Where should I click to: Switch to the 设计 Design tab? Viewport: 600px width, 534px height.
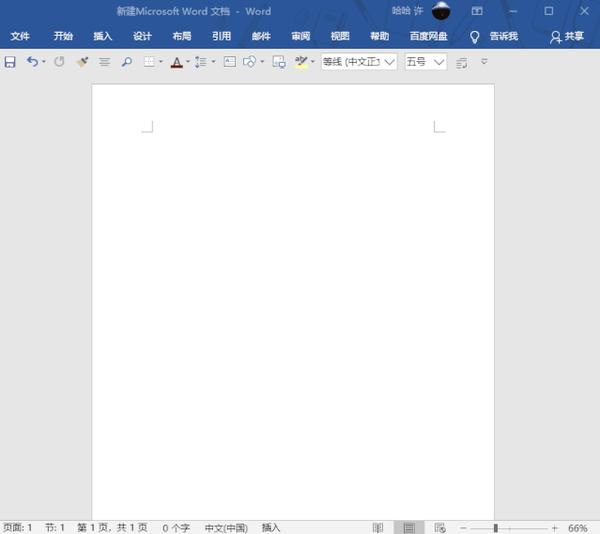(x=142, y=36)
